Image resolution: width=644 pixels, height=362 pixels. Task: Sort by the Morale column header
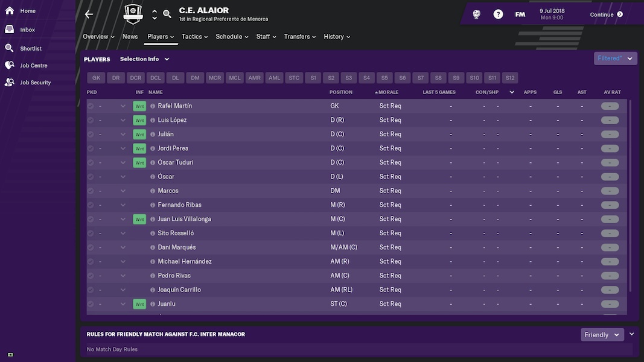point(386,92)
